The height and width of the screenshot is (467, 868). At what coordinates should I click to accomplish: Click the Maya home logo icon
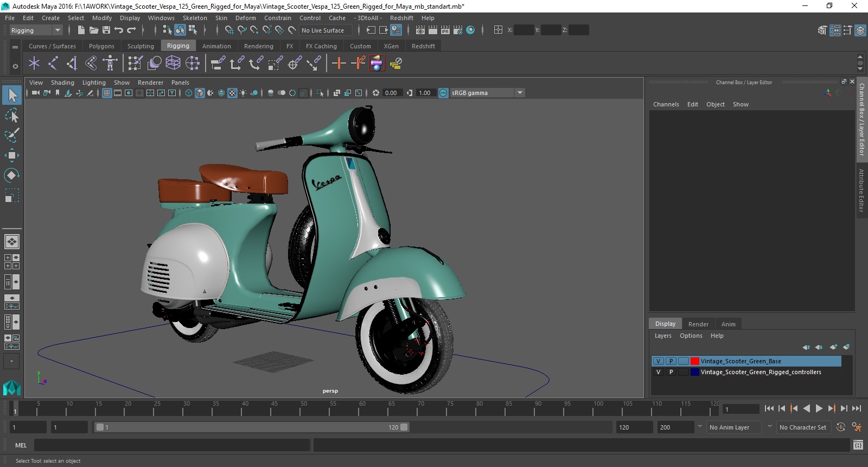coord(12,388)
